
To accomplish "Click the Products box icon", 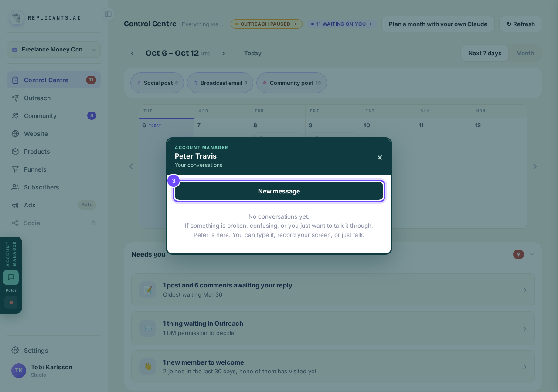I will (x=15, y=152).
